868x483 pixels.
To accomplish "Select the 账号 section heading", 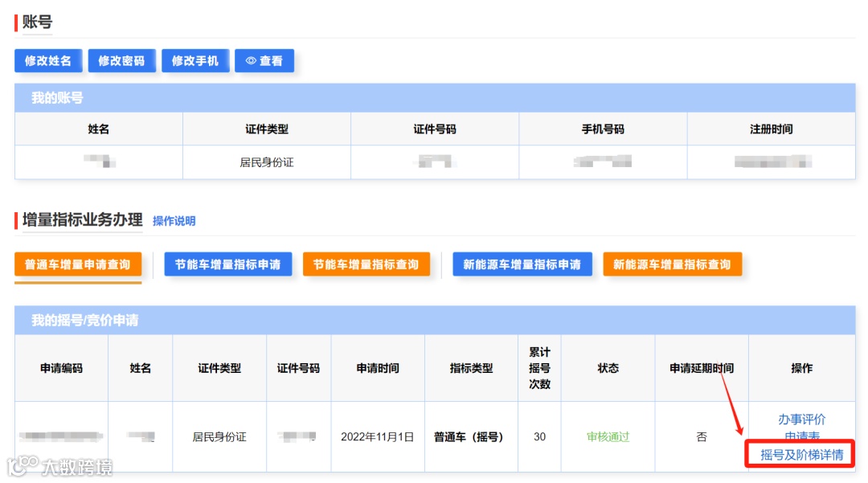I will coord(37,23).
